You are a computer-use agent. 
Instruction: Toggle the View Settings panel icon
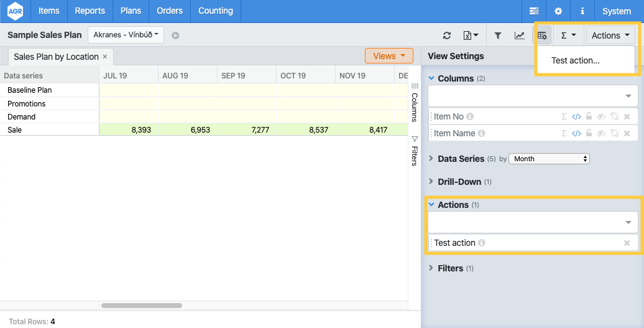542,35
